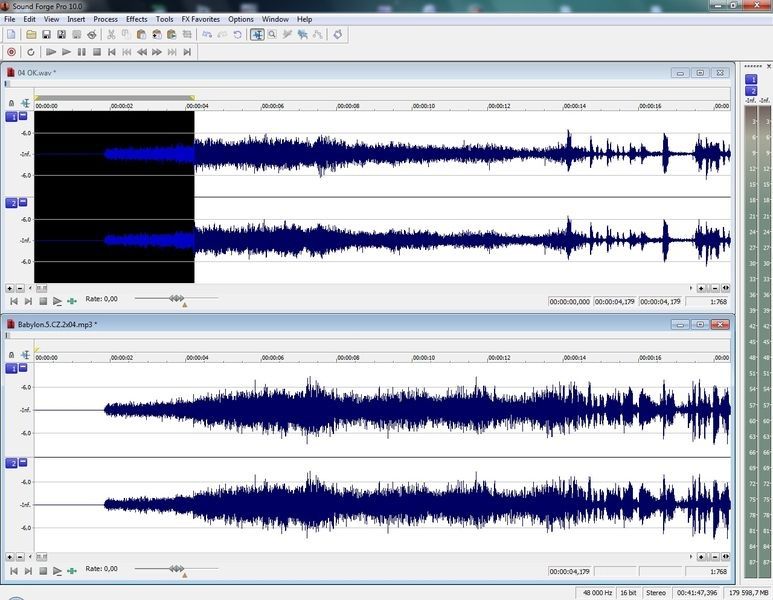
Task: Click Pause in main transport bar
Action: 82,52
